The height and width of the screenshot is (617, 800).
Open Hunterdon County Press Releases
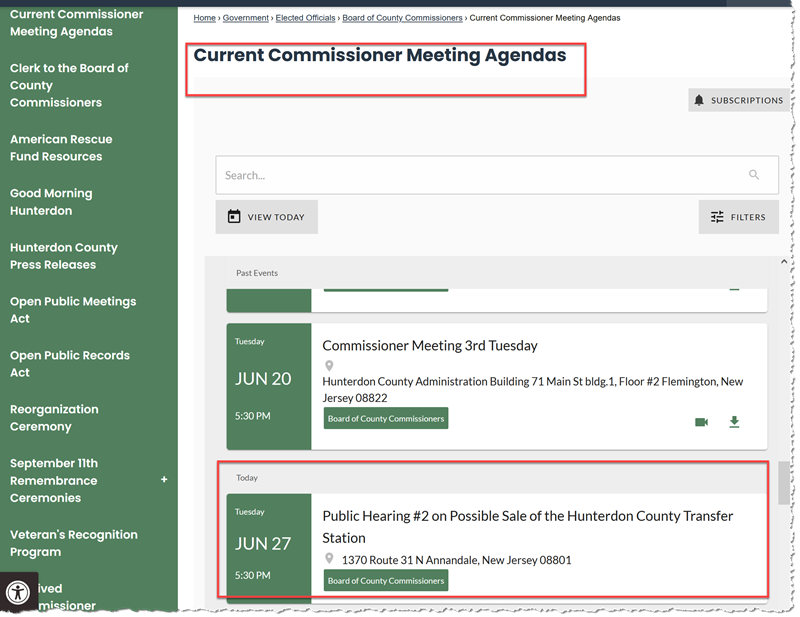tap(64, 256)
